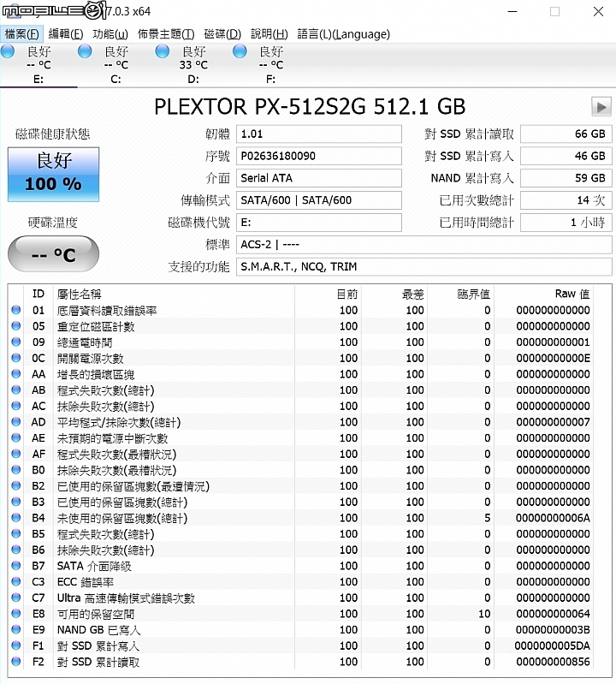Select the NAND GB 已寫入 attribute name
616x684 pixels.
tap(99, 630)
